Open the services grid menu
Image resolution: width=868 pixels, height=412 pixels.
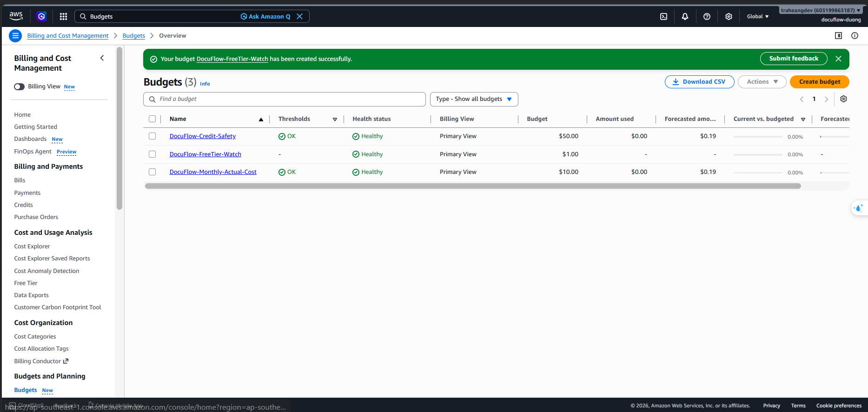pos(64,16)
